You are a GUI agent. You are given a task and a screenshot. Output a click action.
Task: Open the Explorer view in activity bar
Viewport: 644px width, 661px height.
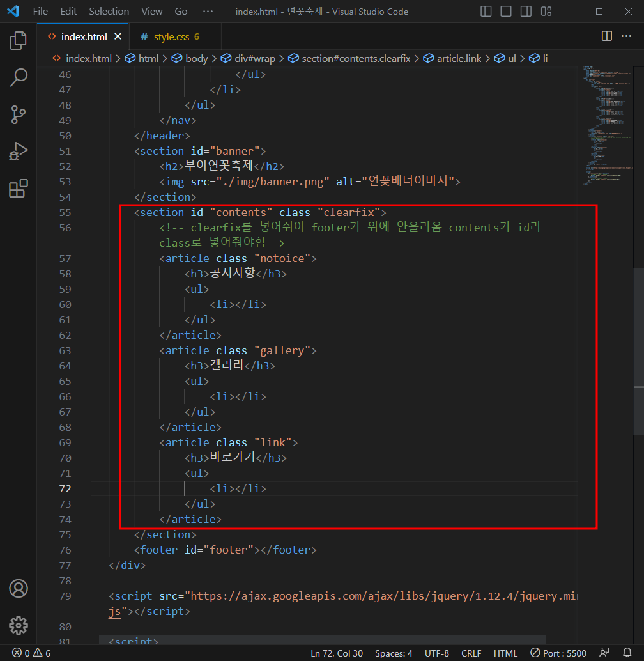18,41
